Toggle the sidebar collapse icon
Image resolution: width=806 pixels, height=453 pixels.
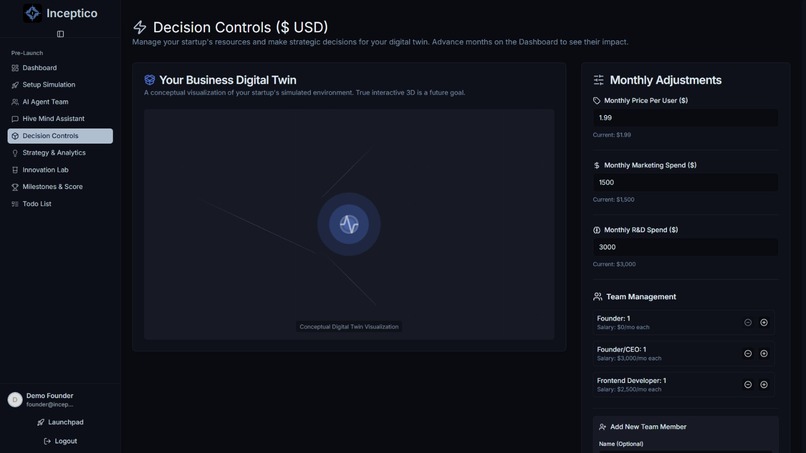tap(60, 34)
